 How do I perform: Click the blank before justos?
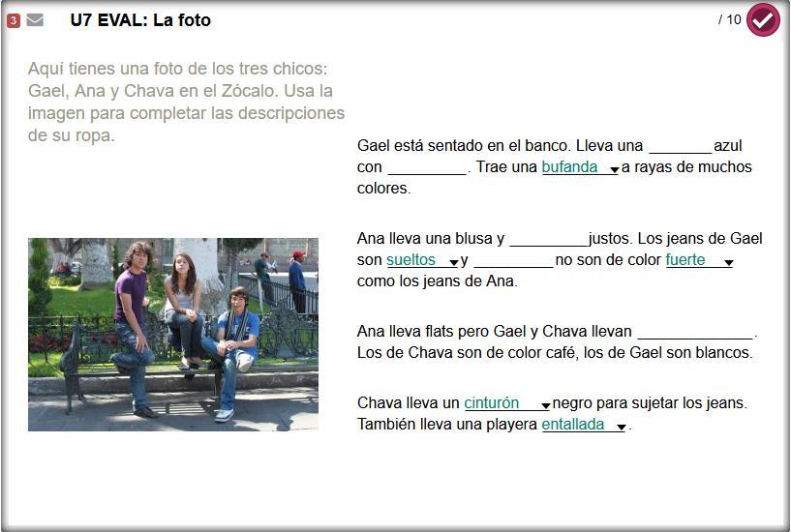[x=549, y=239]
